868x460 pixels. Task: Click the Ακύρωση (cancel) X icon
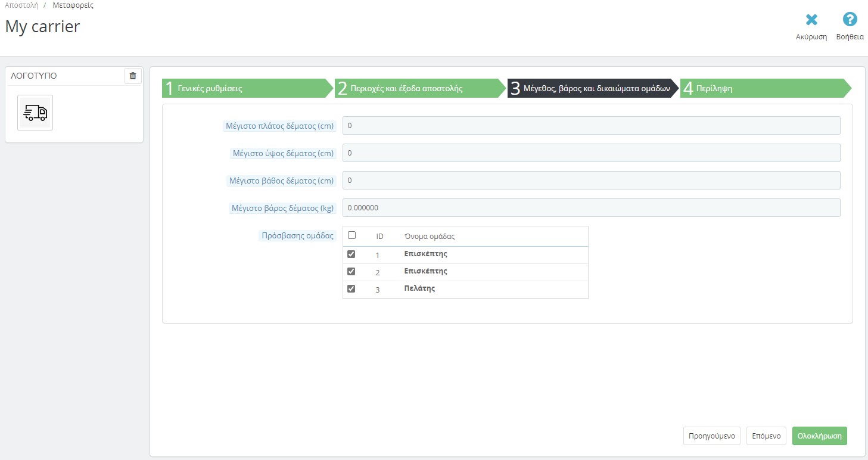pos(811,20)
